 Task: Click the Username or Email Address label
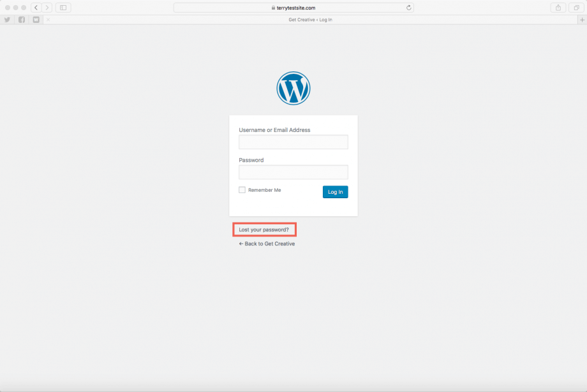[x=274, y=130]
